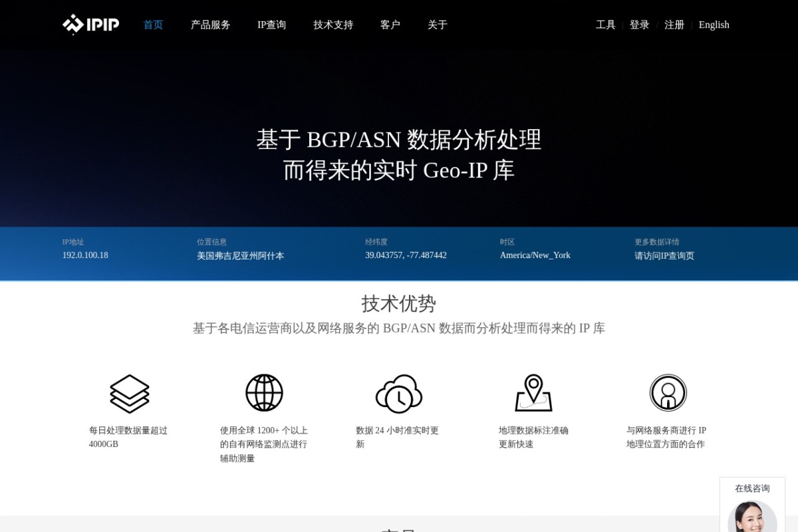Viewport: 798px width, 532px height.
Task: Click the map pin location icon
Action: coord(533,393)
